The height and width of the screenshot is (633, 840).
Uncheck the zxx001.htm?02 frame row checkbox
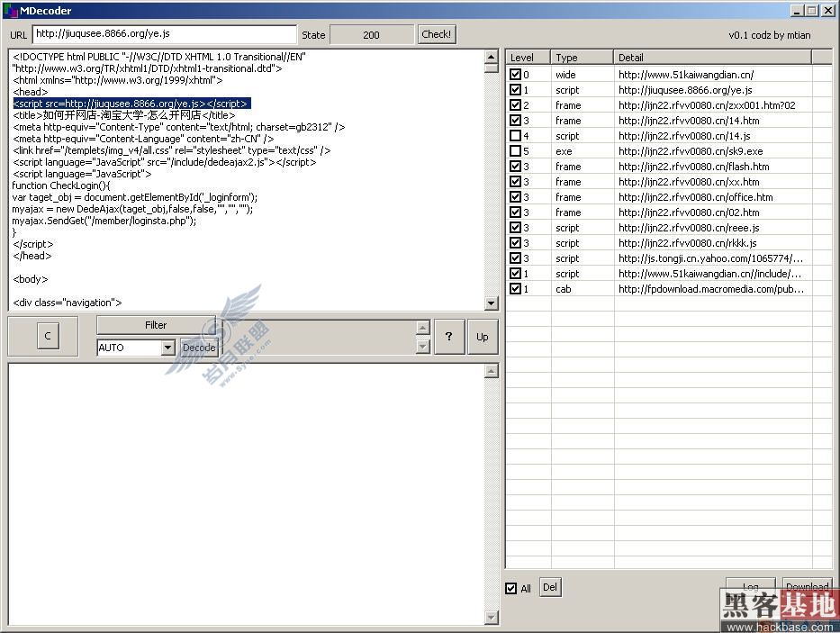pos(515,105)
